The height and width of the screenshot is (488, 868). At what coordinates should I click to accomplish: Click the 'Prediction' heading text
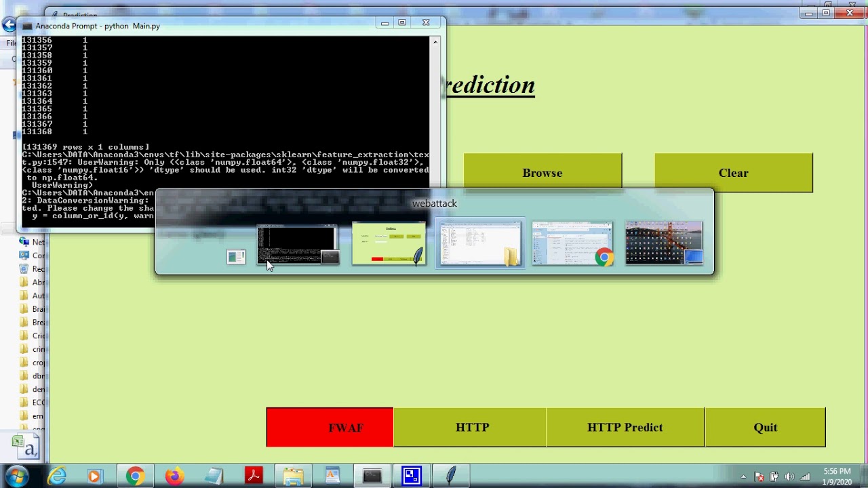click(x=490, y=85)
